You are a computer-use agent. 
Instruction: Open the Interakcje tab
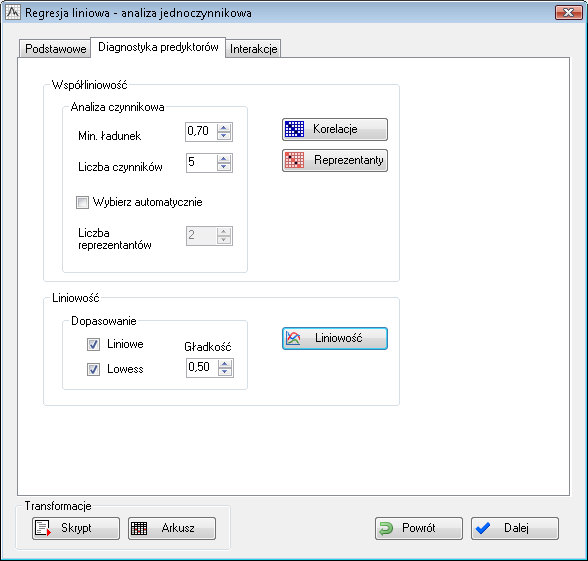[x=254, y=49]
